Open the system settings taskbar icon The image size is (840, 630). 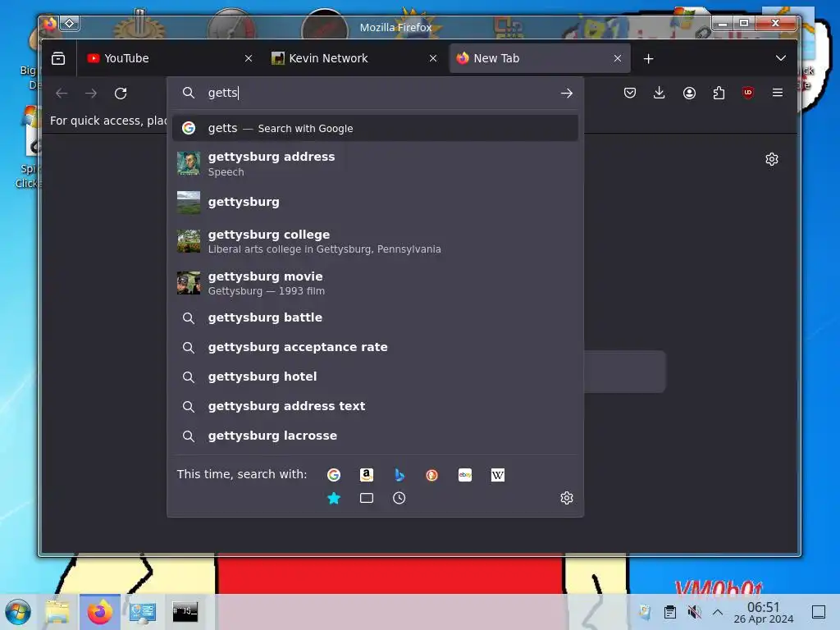click(x=143, y=612)
